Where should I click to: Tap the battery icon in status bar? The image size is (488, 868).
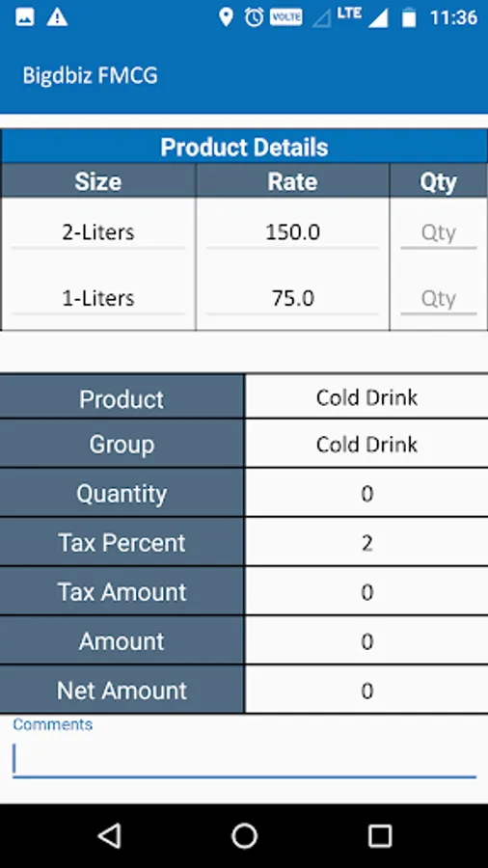(409, 17)
